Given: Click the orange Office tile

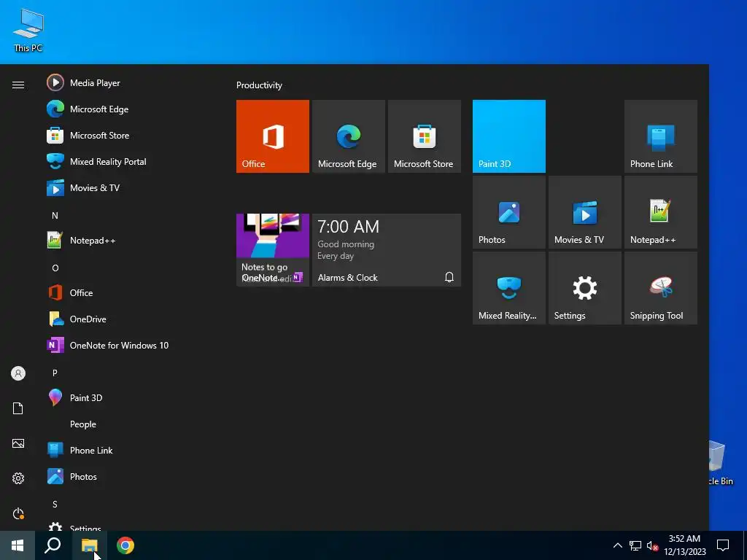Looking at the screenshot, I should coord(273,136).
